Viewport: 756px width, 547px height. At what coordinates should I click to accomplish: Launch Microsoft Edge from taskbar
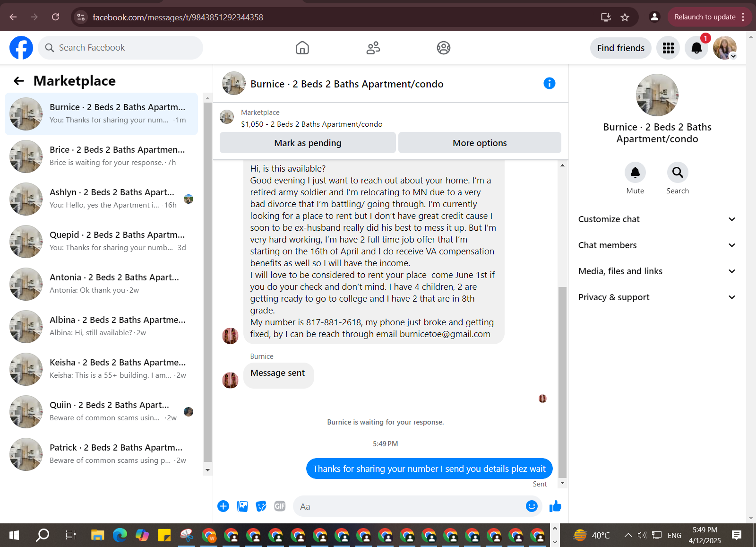pos(120,535)
